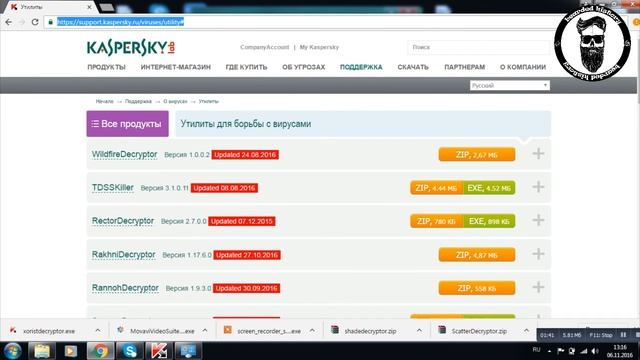Open media player taskbar icon

pyautogui.click(x=71, y=351)
